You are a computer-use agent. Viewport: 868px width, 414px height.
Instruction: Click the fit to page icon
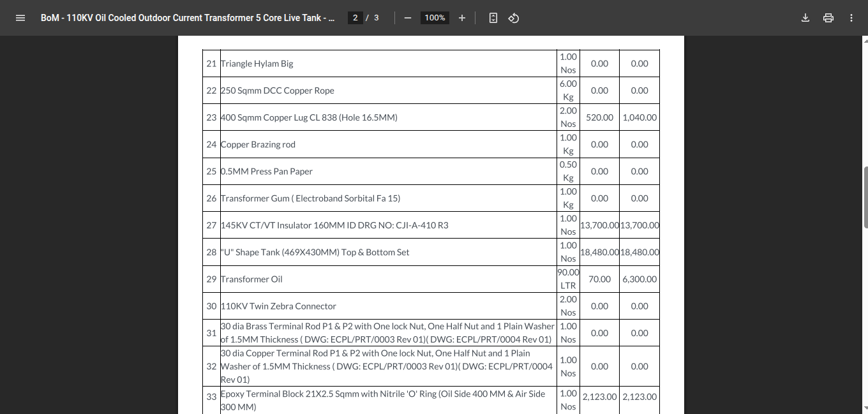click(x=493, y=18)
